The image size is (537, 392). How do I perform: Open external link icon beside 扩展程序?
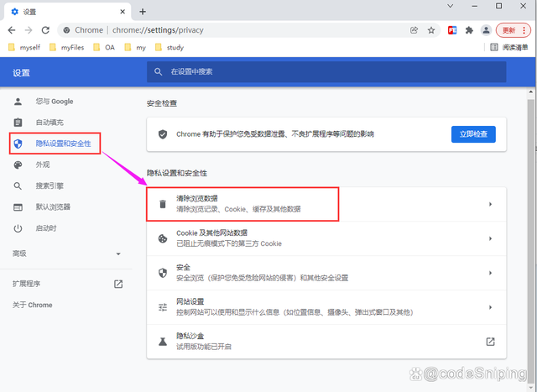click(x=118, y=285)
